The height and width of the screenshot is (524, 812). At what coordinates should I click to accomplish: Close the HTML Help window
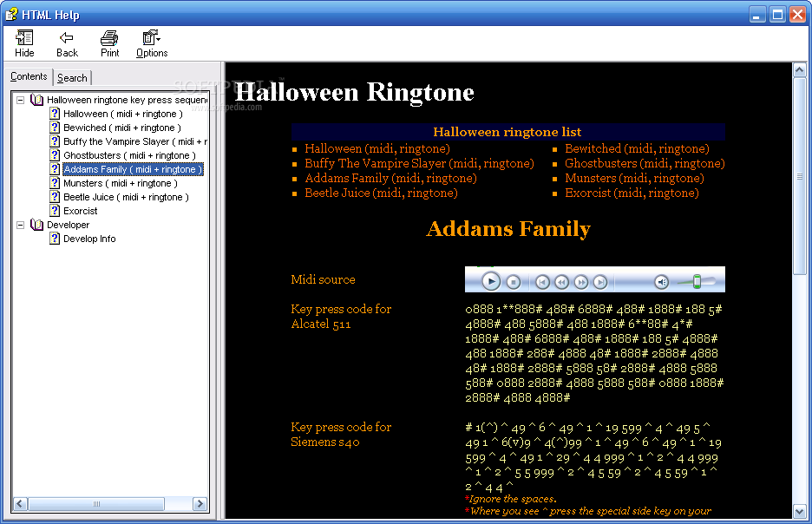pyautogui.click(x=797, y=15)
